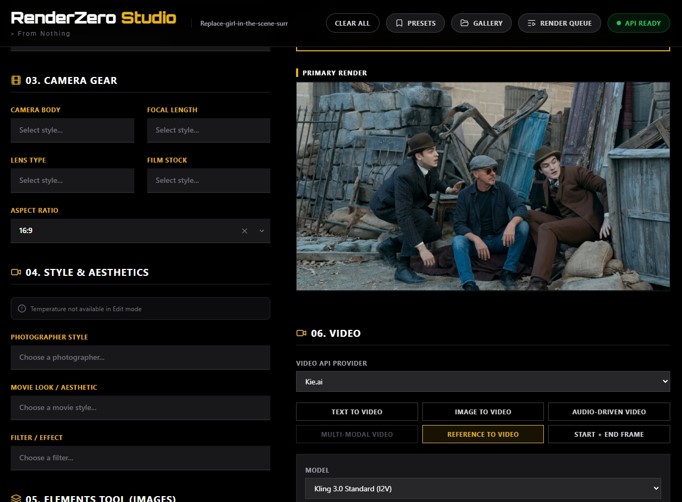682x502 pixels.
Task: Click the video icon beside 06. Video
Action: tap(301, 333)
